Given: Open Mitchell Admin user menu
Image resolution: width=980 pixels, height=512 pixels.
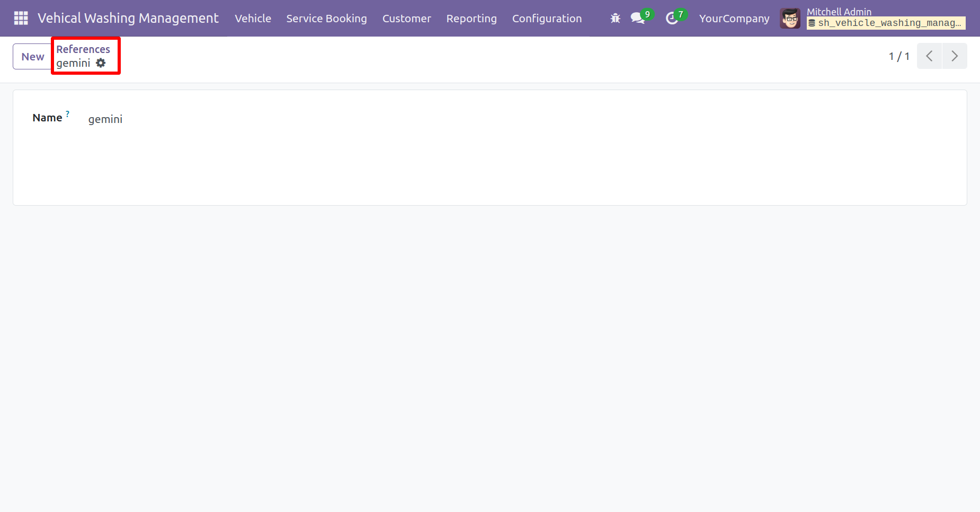Looking at the screenshot, I should pos(872,18).
